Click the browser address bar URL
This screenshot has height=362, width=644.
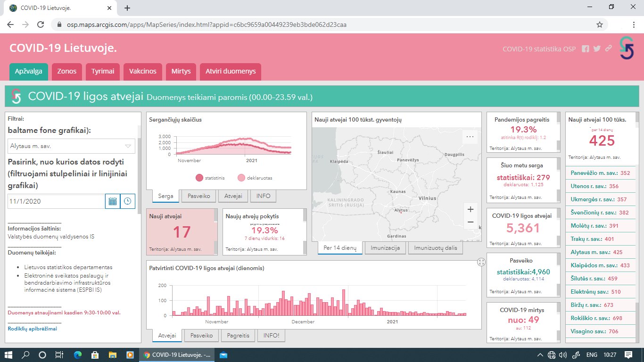point(207,25)
